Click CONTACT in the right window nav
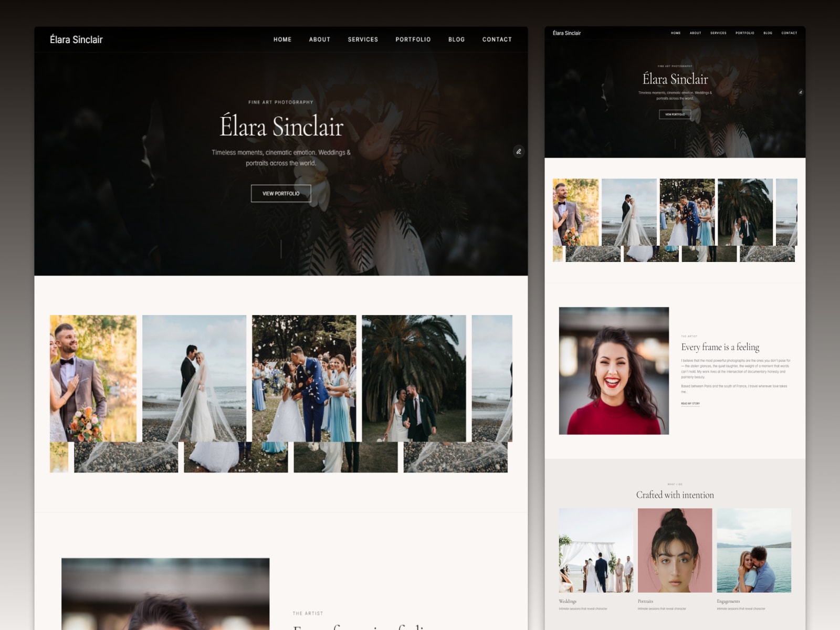Image resolution: width=840 pixels, height=630 pixels. tap(789, 33)
